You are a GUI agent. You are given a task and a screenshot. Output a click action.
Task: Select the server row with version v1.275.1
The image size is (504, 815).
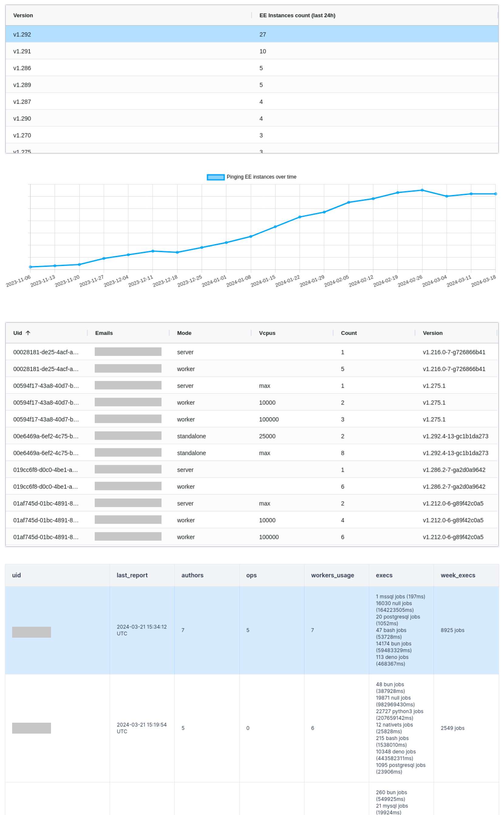[x=233, y=386]
